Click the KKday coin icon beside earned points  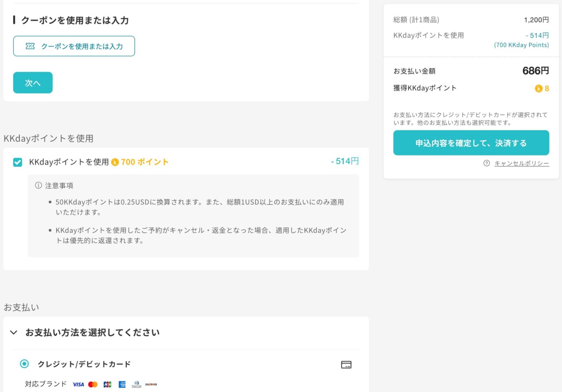click(539, 88)
